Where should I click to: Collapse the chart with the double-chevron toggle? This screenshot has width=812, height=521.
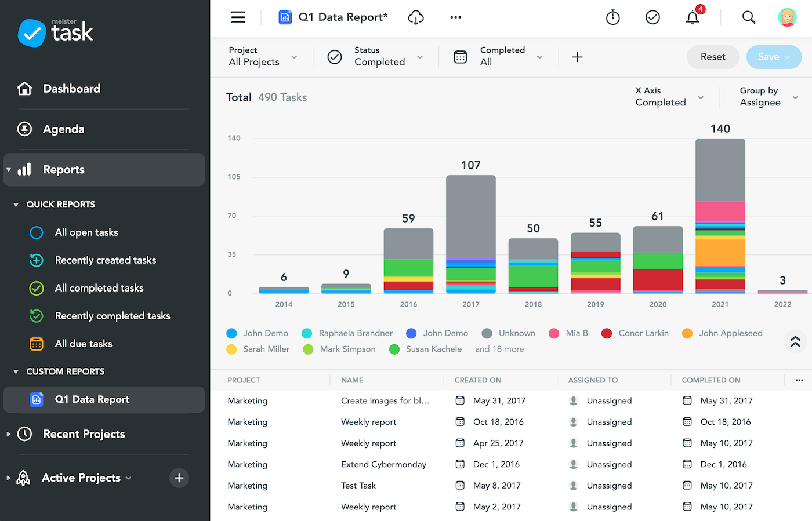coord(795,341)
